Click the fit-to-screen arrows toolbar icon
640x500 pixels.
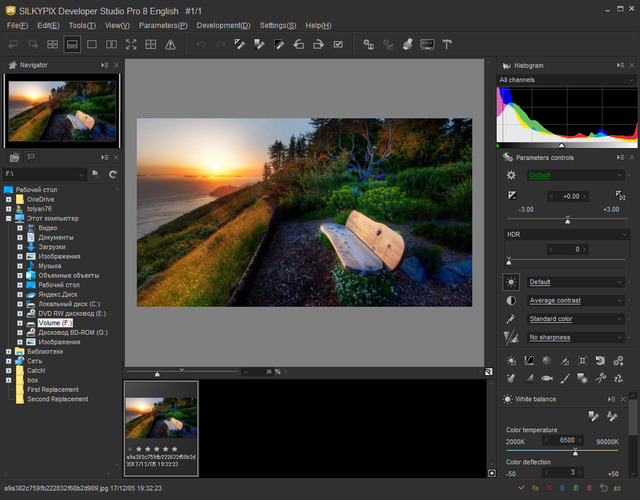131,45
